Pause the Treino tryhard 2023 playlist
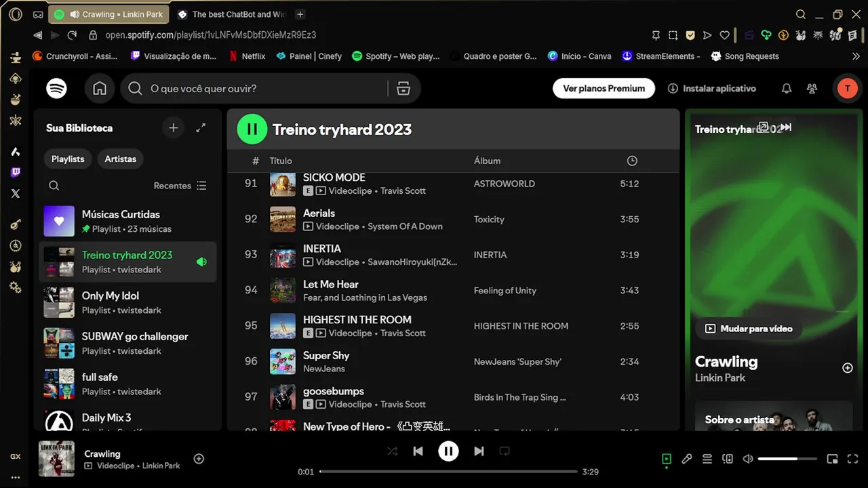Image resolution: width=868 pixels, height=488 pixels. [x=252, y=129]
